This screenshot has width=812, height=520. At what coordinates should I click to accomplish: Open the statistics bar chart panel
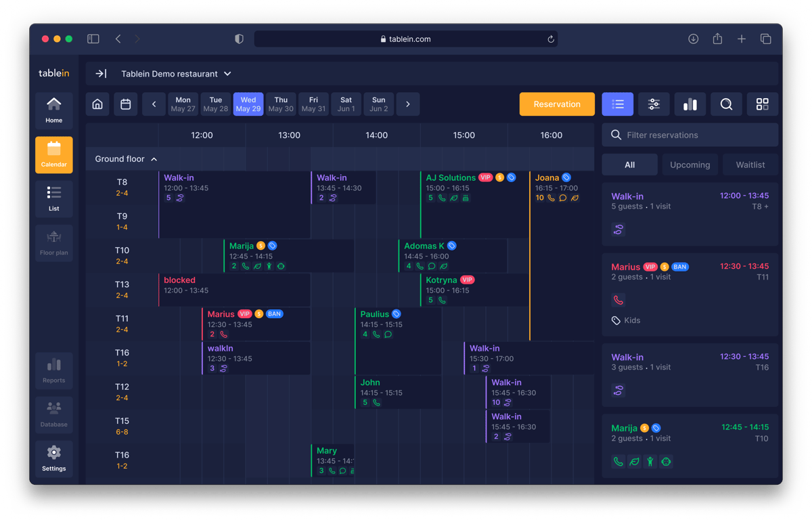point(690,104)
